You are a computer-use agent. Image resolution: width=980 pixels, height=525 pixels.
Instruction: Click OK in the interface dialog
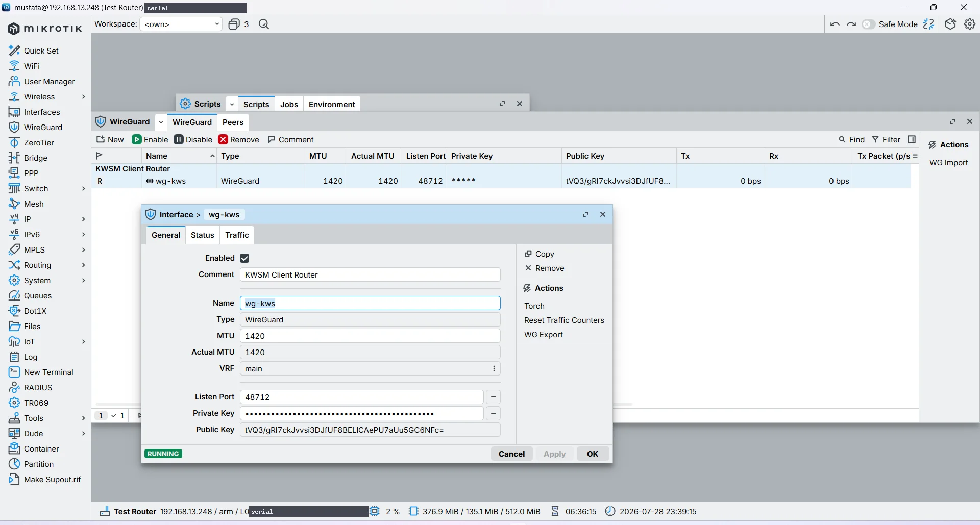point(592,454)
